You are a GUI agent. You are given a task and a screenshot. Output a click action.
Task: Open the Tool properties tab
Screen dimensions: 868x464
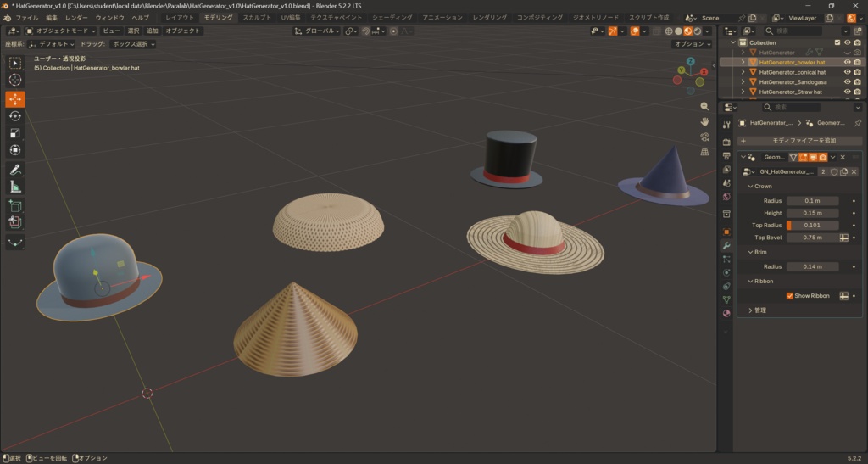(726, 126)
